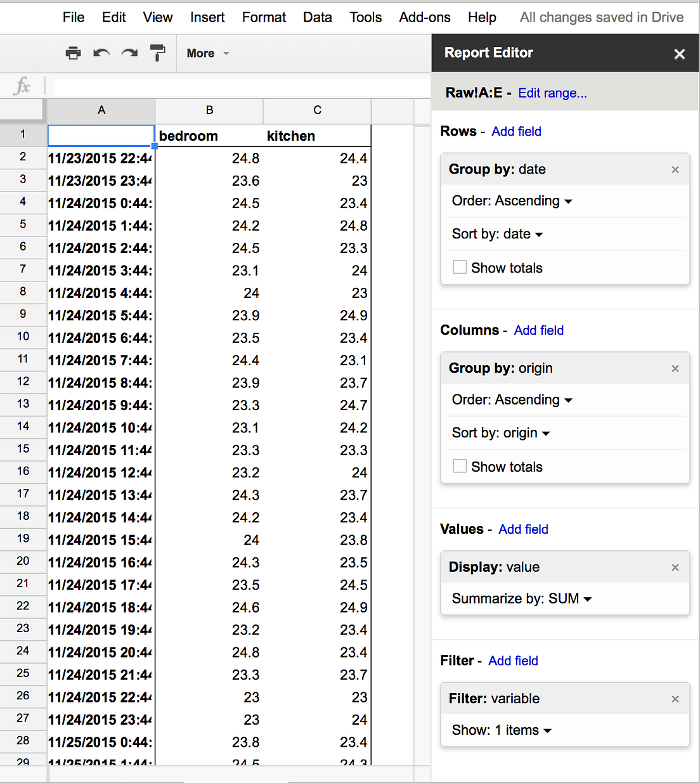Viewport: 700px width, 783px height.
Task: Click kitchen value 24.9 in row 9
Action: point(317,316)
